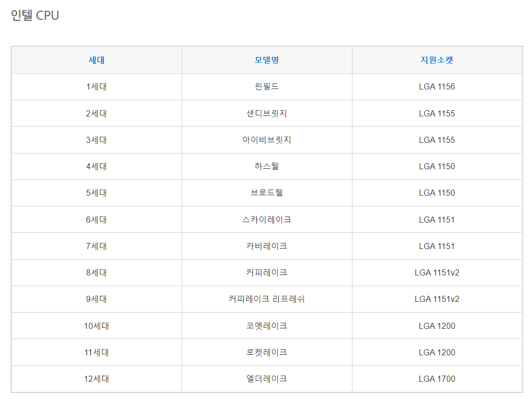Click LGA 1150 in the 4세대 row
The height and width of the screenshot is (399, 532).
pos(437,166)
